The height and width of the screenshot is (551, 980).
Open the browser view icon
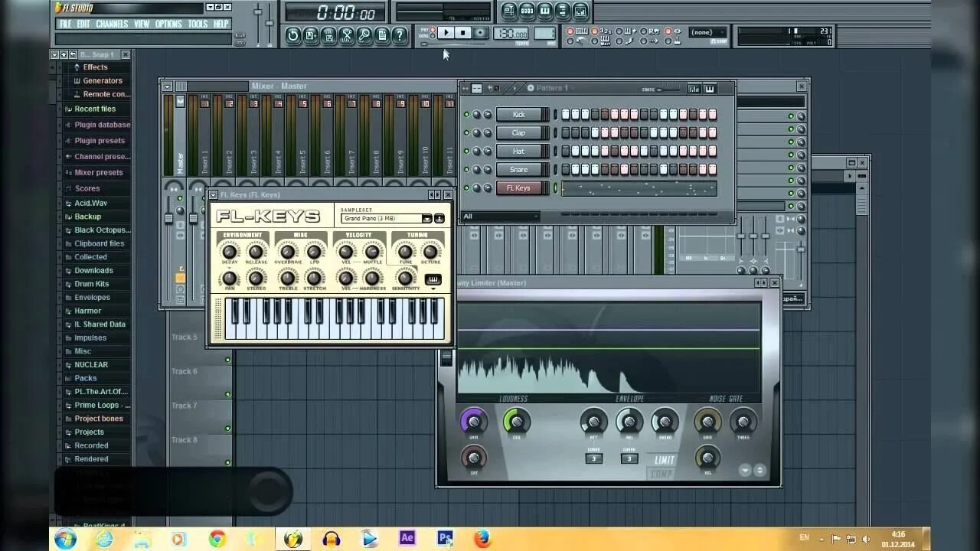563,11
